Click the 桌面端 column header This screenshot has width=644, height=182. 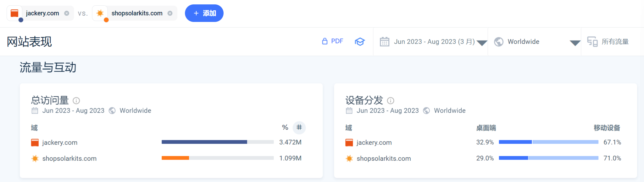tap(486, 128)
